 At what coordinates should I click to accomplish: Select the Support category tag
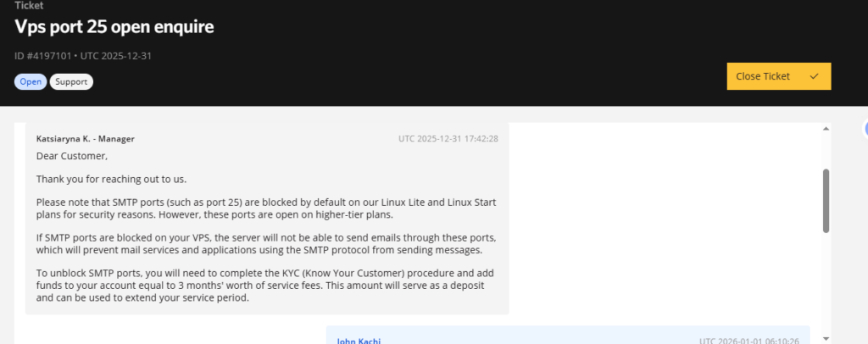pyautogui.click(x=71, y=81)
